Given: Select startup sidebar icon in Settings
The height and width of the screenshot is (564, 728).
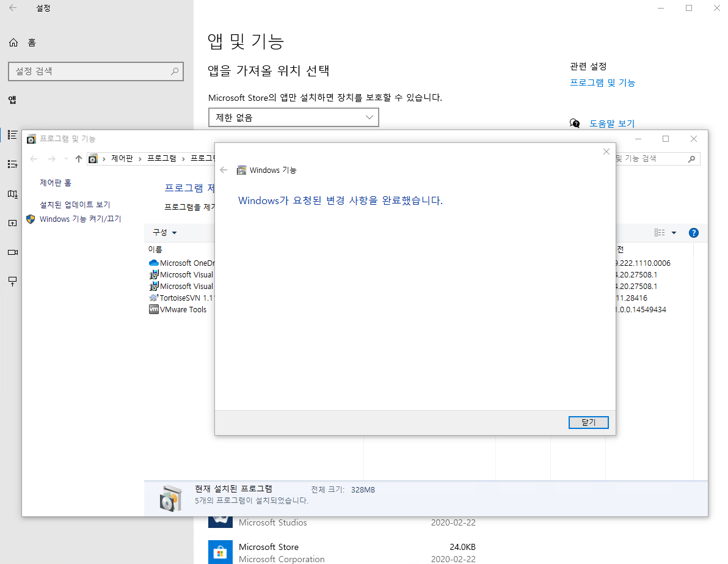Looking at the screenshot, I should 13,282.
